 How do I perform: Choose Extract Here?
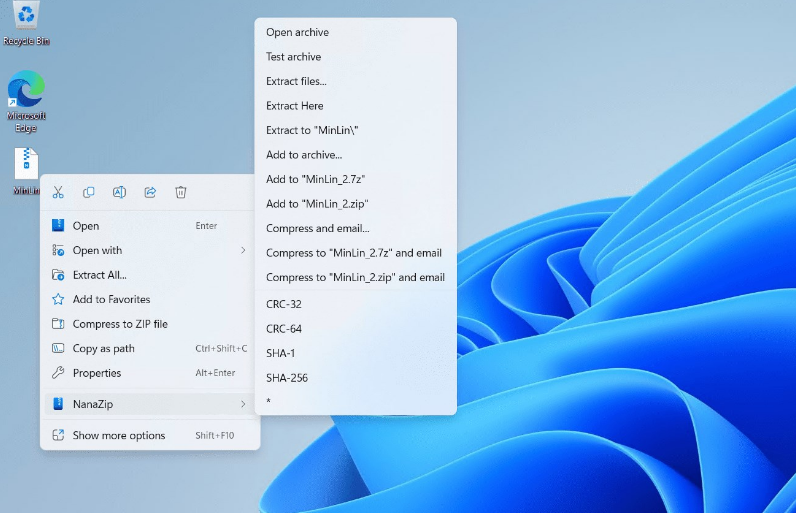pos(355,106)
